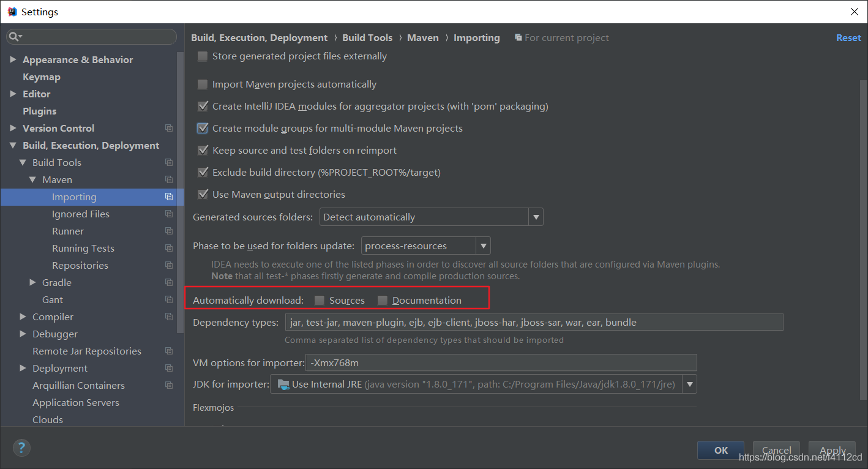Click project-level icon beside Gradle

tap(169, 283)
